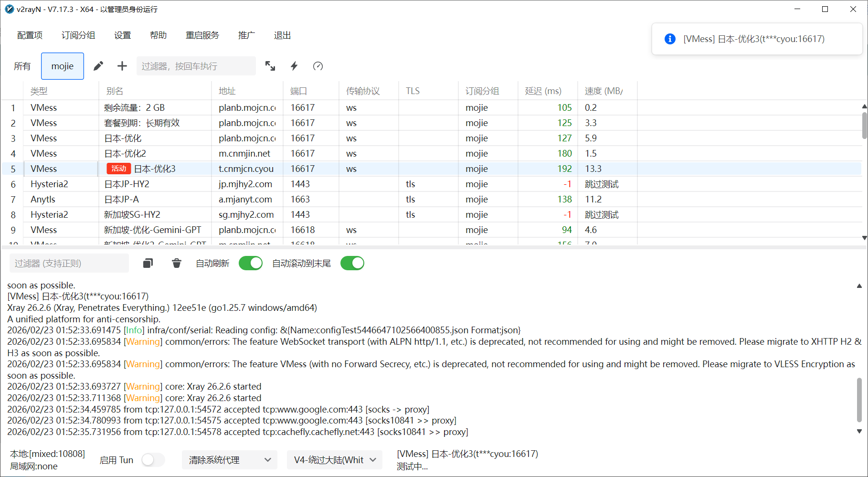Turn off 自动滚动到末尾 toggle
Image resolution: width=868 pixels, height=477 pixels.
click(x=352, y=263)
